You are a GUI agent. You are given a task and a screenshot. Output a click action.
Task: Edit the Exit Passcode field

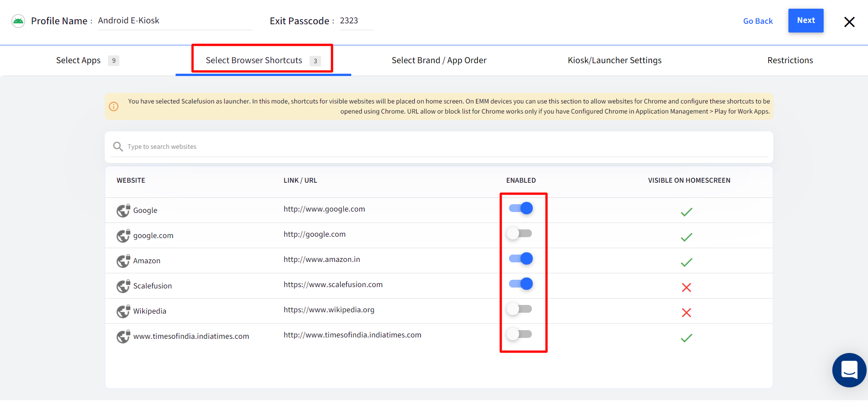coord(357,21)
